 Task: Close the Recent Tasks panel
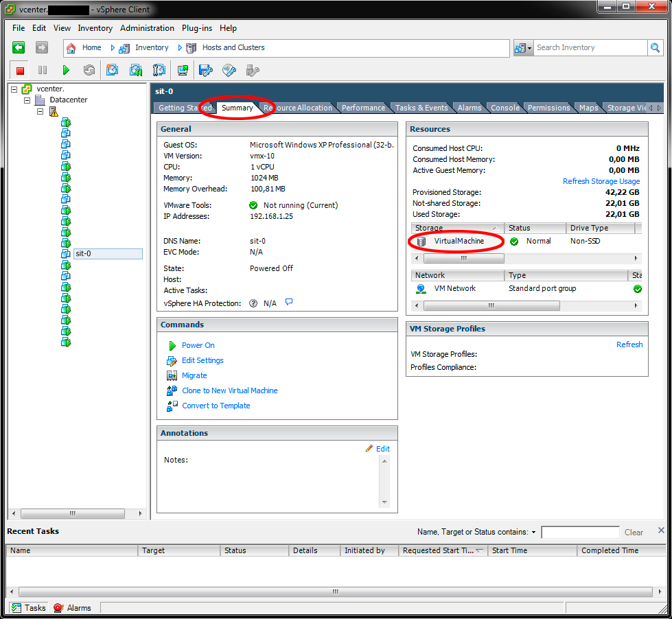[661, 530]
